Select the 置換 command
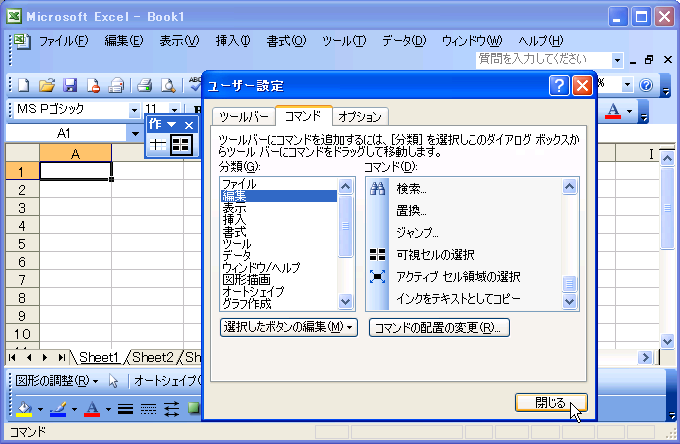This screenshot has width=680, height=444. pyautogui.click(x=464, y=211)
